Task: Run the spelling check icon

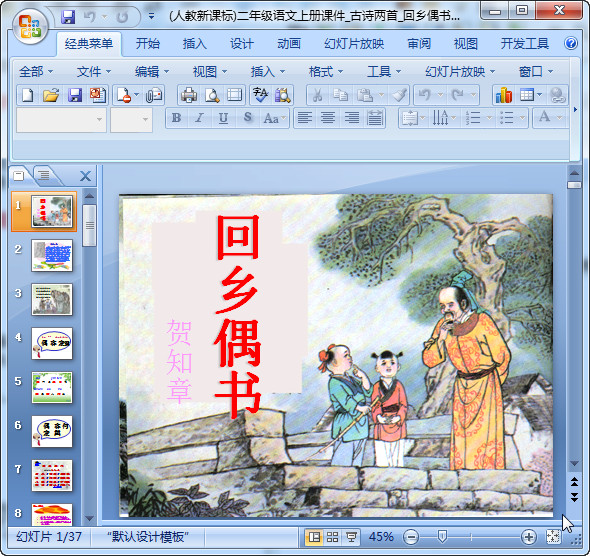Action: pyautogui.click(x=260, y=95)
